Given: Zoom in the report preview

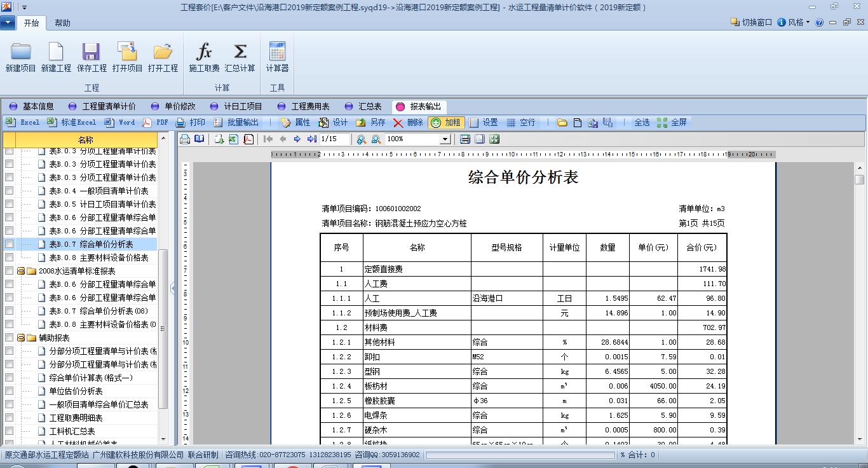Looking at the screenshot, I should tap(361, 139).
